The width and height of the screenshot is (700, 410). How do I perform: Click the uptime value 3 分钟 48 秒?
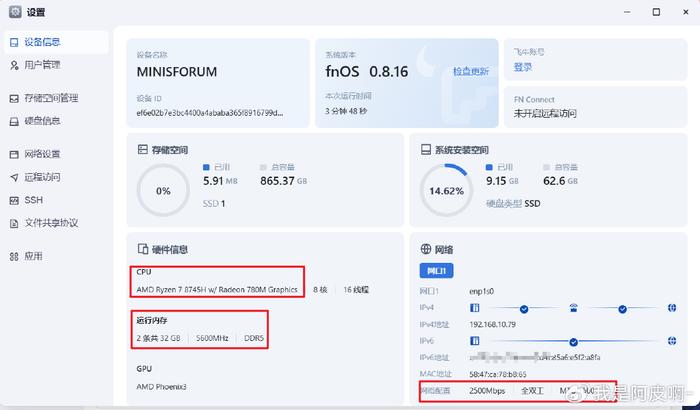tap(346, 111)
